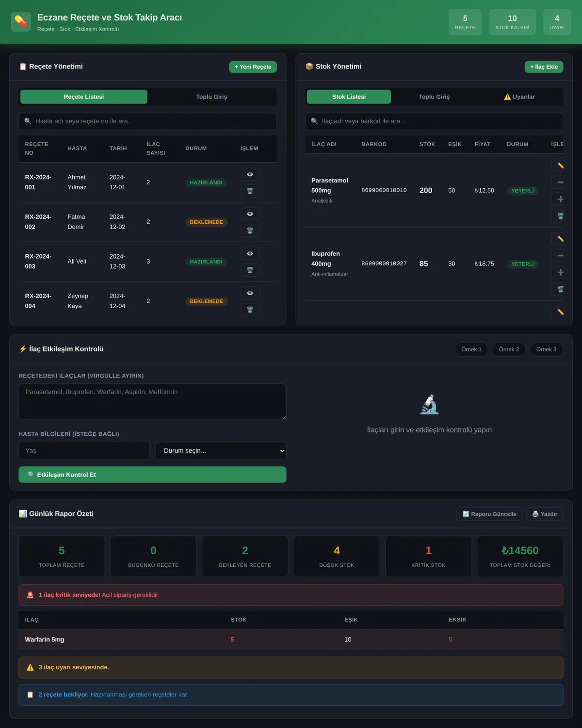The width and height of the screenshot is (582, 728).
Task: Click the Kritik Stok summary card
Action: 428,556
